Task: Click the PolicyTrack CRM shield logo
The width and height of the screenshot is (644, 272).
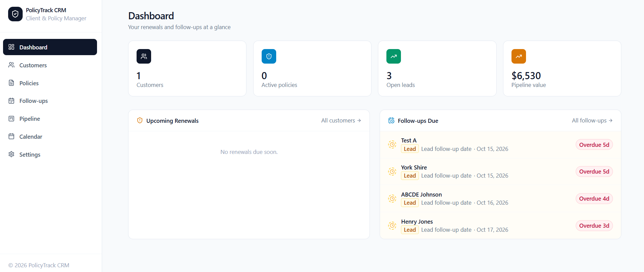Action: tap(15, 14)
